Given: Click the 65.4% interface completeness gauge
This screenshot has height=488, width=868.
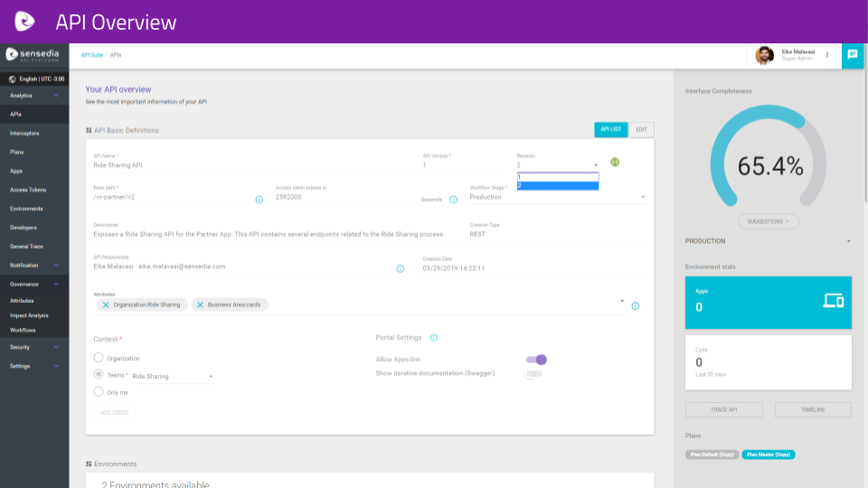Looking at the screenshot, I should click(x=768, y=157).
